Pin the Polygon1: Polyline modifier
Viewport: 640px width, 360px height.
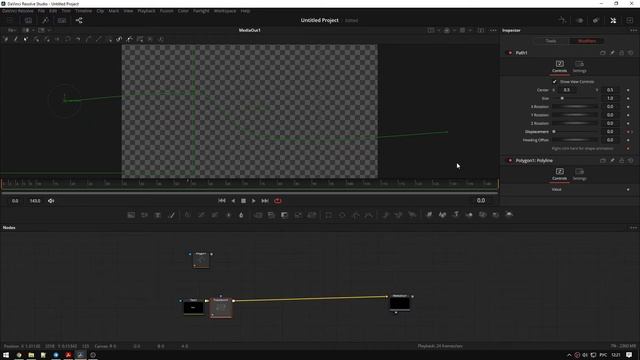point(612,160)
